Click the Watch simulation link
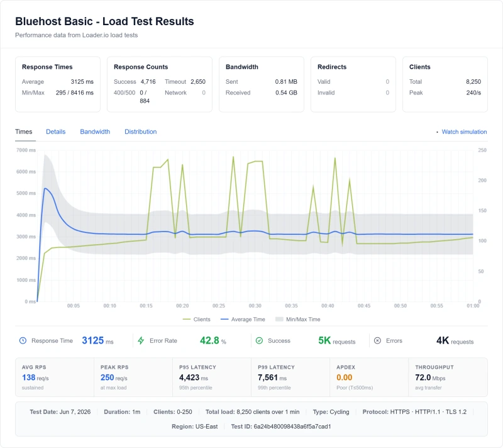Screen dimensions: 503x448 click(x=464, y=132)
